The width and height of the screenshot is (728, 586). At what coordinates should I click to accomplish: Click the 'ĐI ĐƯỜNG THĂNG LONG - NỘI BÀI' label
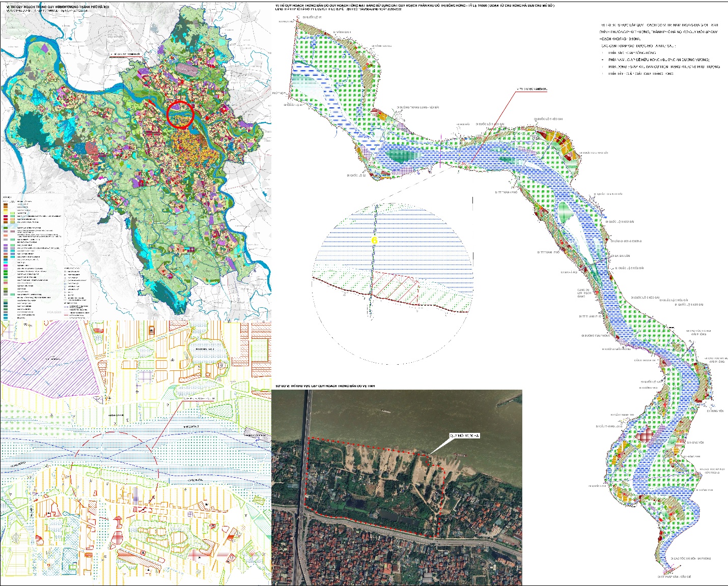pyautogui.click(x=417, y=107)
